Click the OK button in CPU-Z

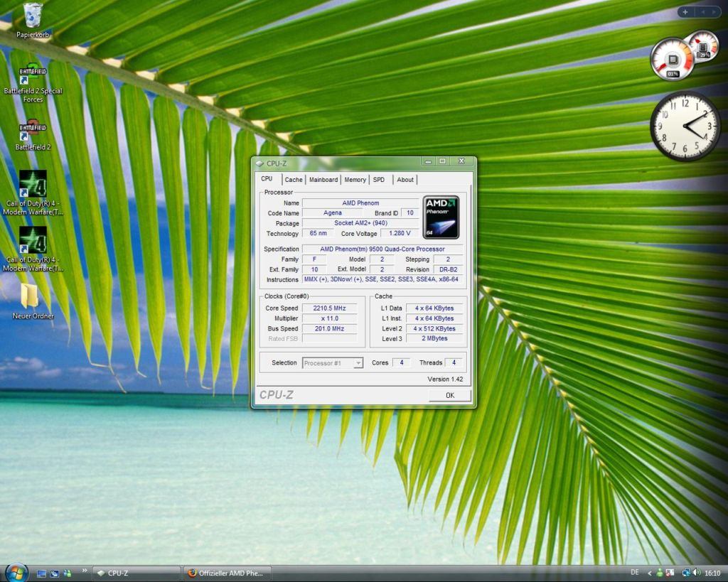click(450, 395)
